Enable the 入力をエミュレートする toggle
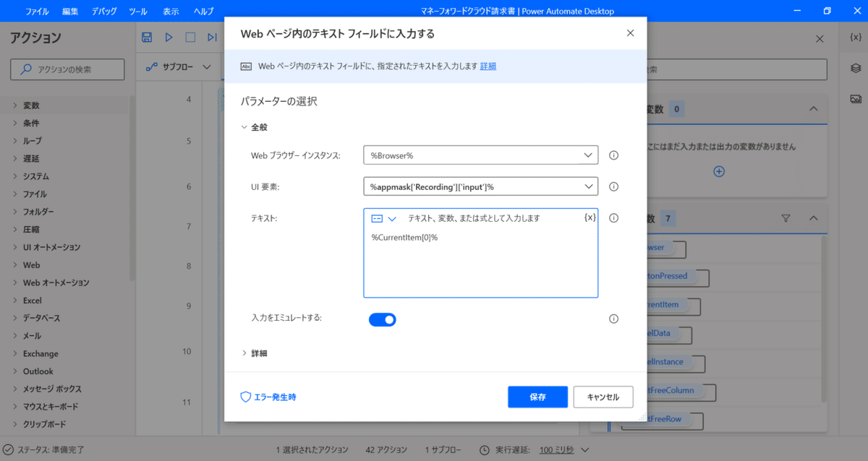 [383, 319]
